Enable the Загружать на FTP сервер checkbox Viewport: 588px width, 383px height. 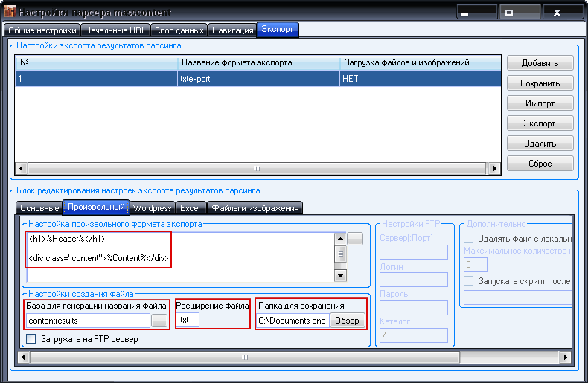point(31,339)
